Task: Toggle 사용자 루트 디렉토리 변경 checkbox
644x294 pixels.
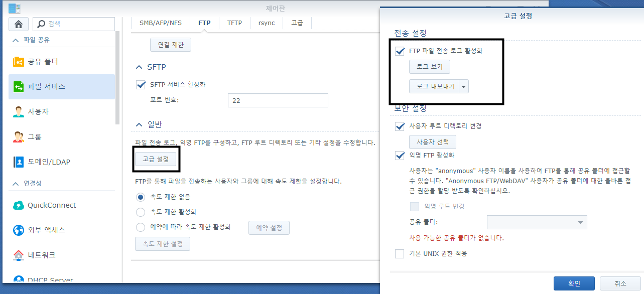Action: pyautogui.click(x=400, y=126)
